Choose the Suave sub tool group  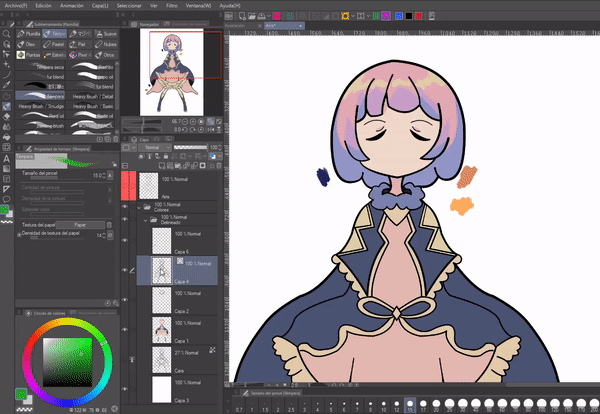click(x=106, y=34)
